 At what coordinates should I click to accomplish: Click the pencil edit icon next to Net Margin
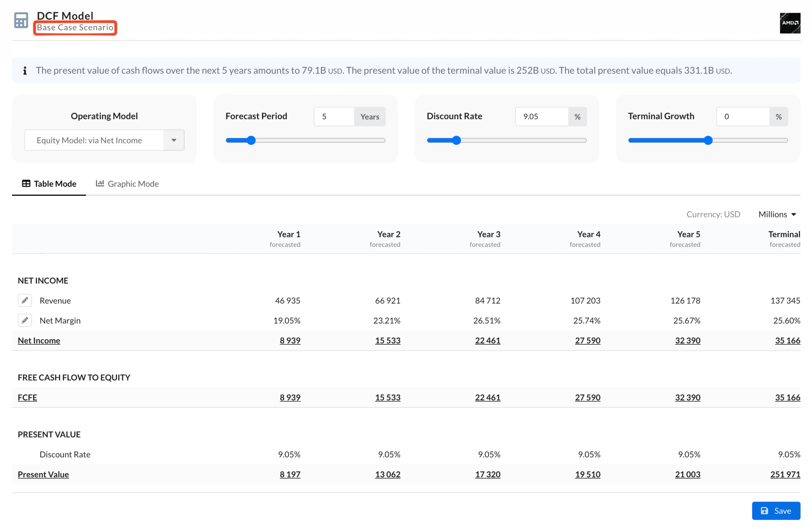click(x=25, y=320)
